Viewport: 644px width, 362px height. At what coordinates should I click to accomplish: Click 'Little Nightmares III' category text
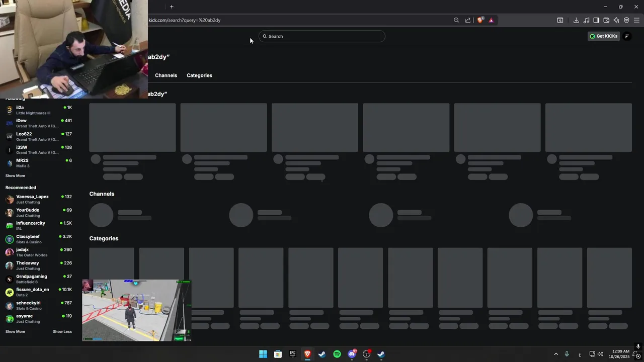coord(33,113)
